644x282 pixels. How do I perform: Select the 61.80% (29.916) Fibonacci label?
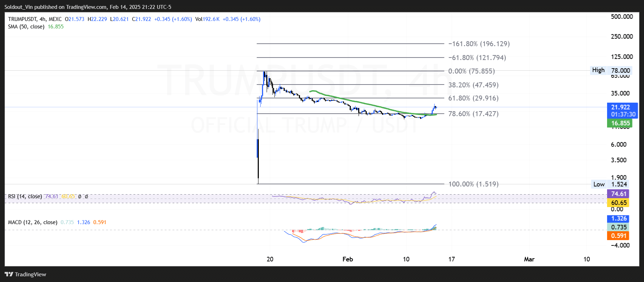click(x=473, y=98)
